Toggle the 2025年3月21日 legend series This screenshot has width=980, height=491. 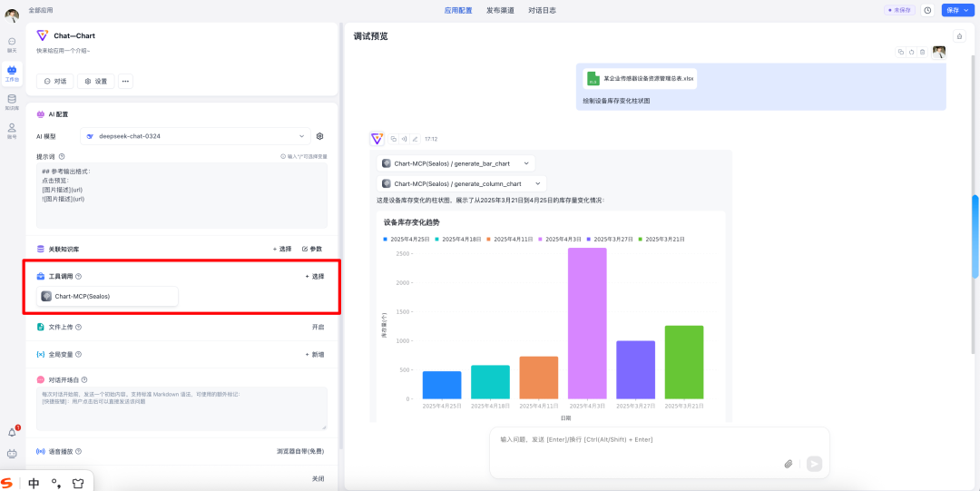pyautogui.click(x=659, y=239)
